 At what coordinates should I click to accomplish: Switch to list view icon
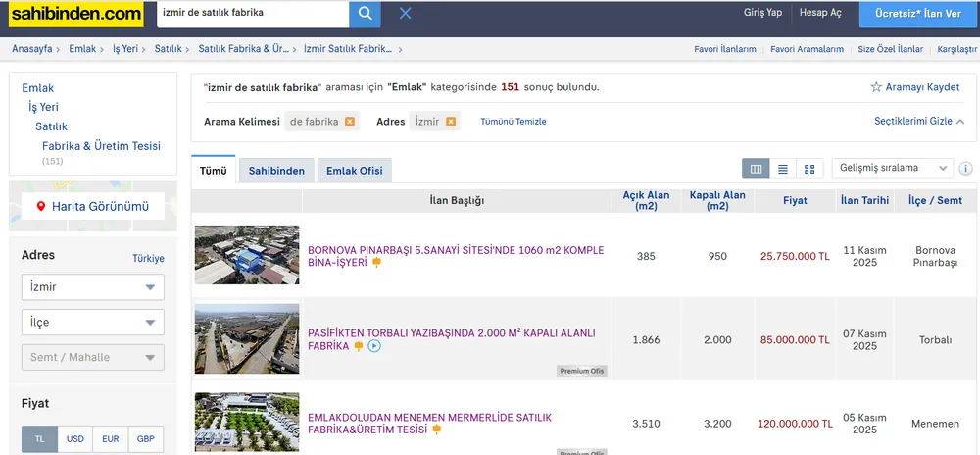[783, 169]
